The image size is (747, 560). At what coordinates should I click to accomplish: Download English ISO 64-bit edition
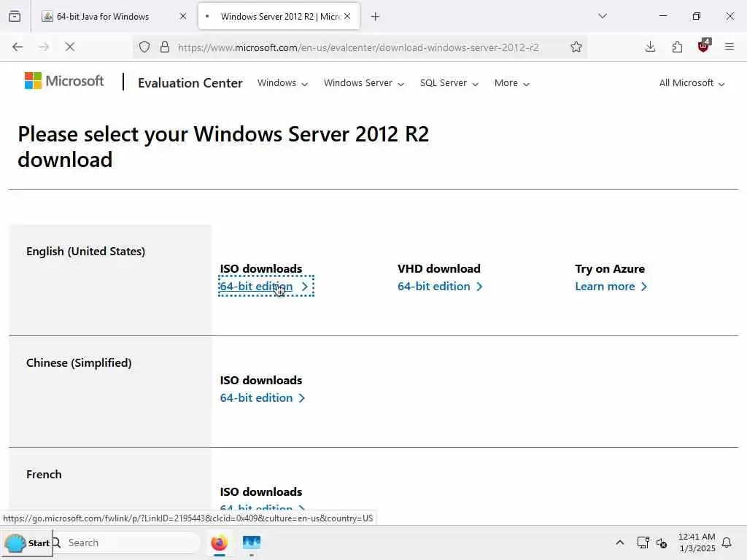tap(264, 286)
